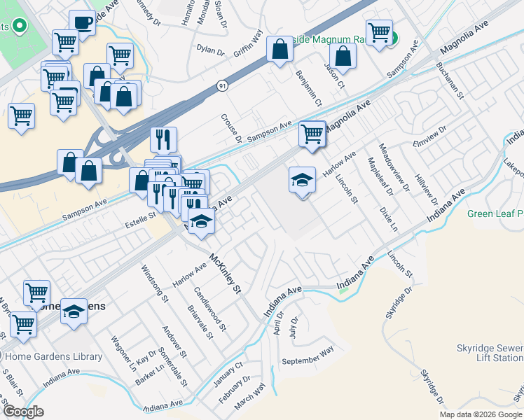
Task: Click the Home Gardens Library label
Action: tap(54, 356)
